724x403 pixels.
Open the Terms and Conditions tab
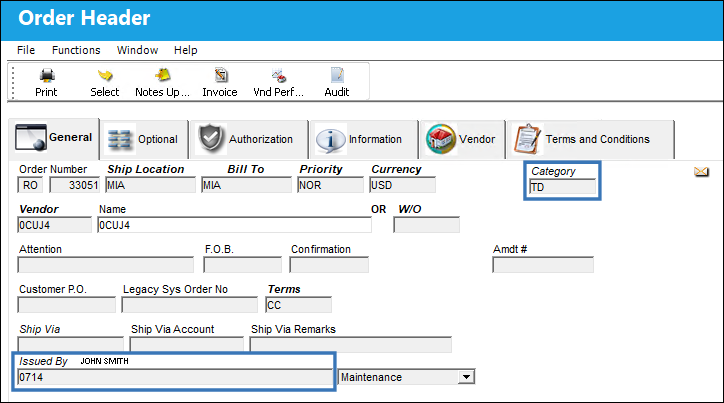(x=590, y=139)
